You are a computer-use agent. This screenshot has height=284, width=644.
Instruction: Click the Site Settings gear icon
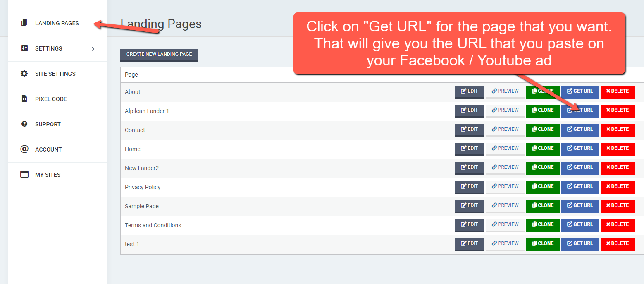tap(24, 74)
